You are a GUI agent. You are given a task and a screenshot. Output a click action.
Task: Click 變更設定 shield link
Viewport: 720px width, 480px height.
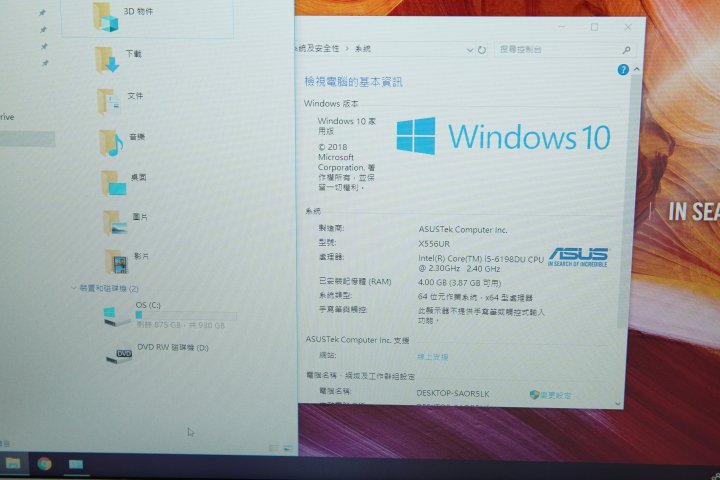click(x=551, y=395)
